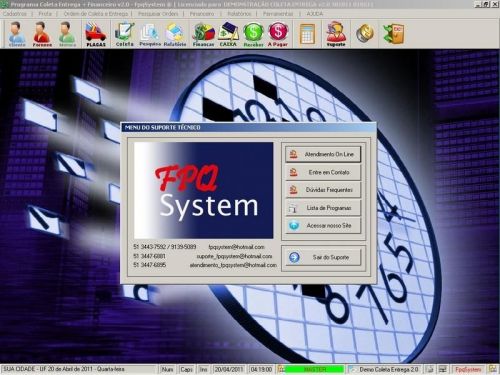Open the Finanças icon

203,34
